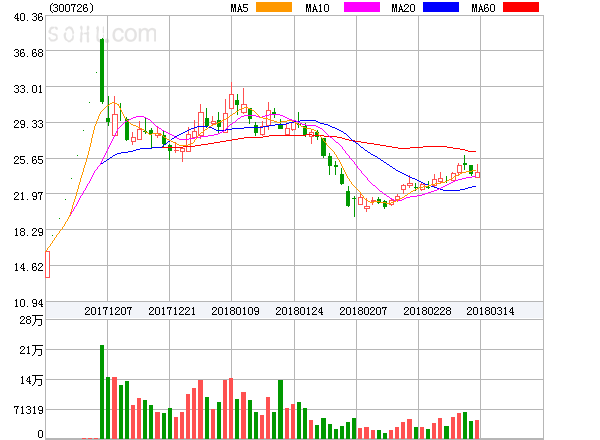Click the MA10 legend label text
The image size is (600, 440).
pos(318,8)
